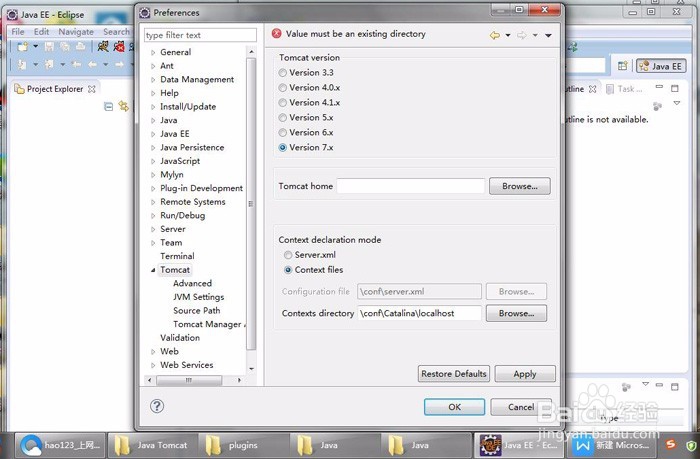700x459 pixels.
Task: Open the preferences page view menu arrow
Action: (548, 35)
